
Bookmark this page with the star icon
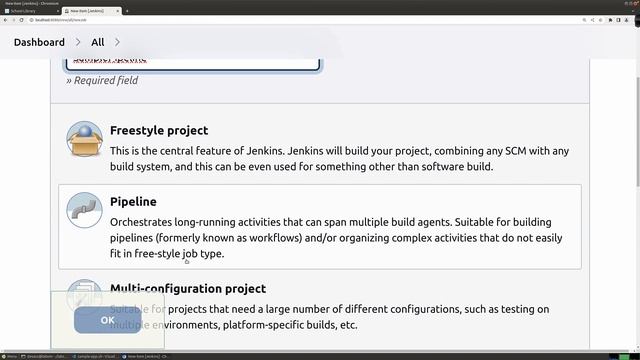tap(600, 20)
